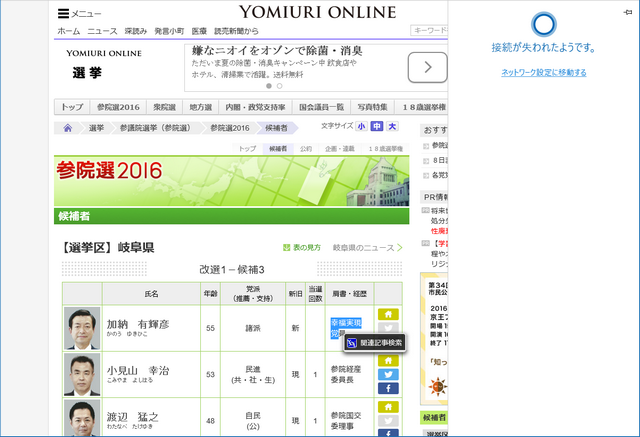Open 渡辺 猛之's greyed Twitter icon
Screen dimensions: 640x437
point(388,421)
